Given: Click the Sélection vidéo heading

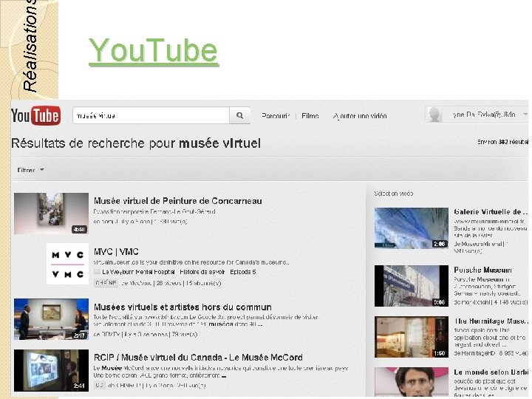Looking at the screenshot, I should click(x=394, y=194).
